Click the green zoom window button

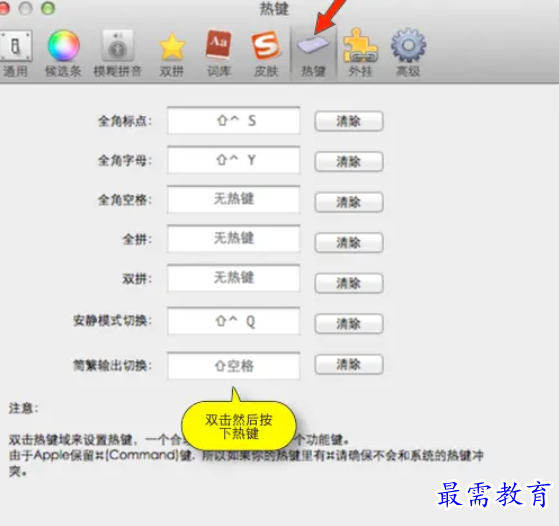(48, 8)
